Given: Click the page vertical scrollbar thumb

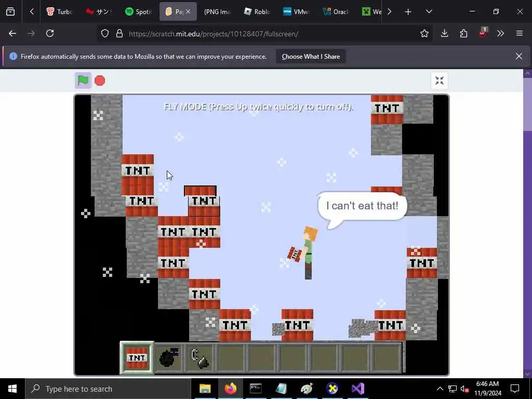Looking at the screenshot, I should [528, 104].
